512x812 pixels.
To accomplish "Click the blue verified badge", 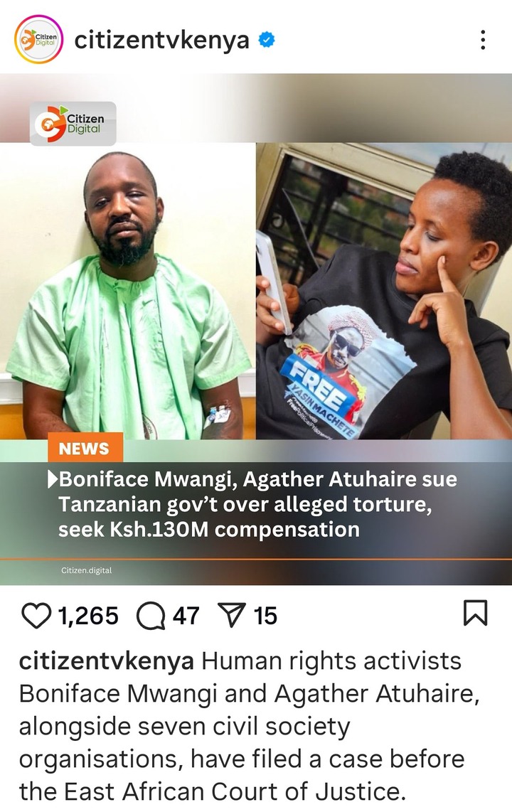I will [x=267, y=40].
